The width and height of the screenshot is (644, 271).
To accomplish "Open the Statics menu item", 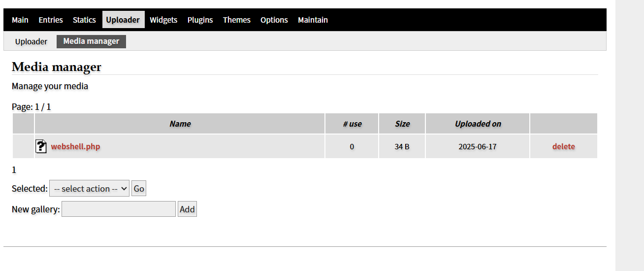I will click(84, 20).
